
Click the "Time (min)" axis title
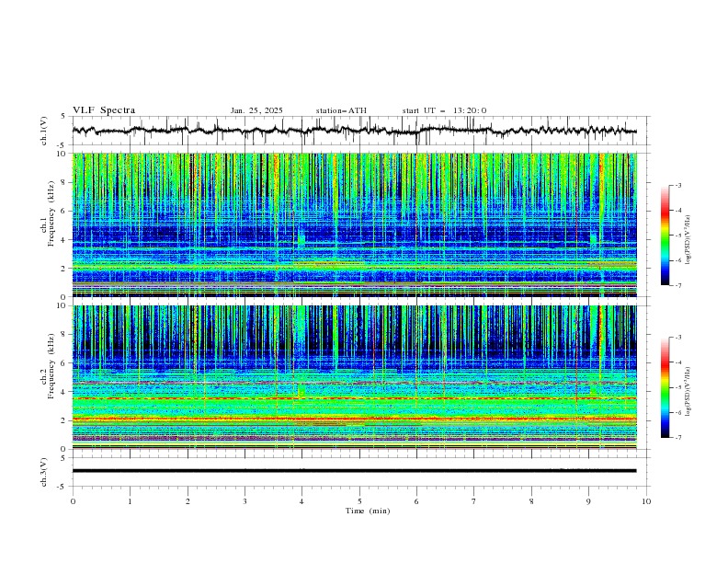click(x=368, y=511)
